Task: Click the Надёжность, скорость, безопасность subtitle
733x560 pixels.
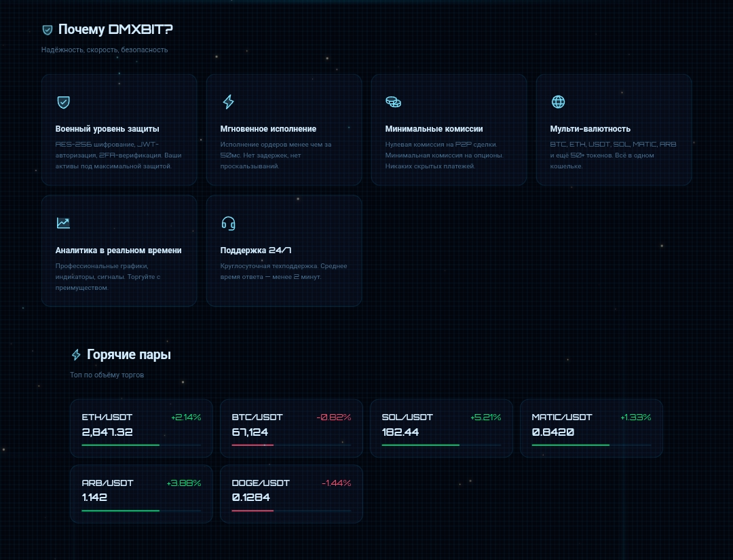Action: [105, 50]
